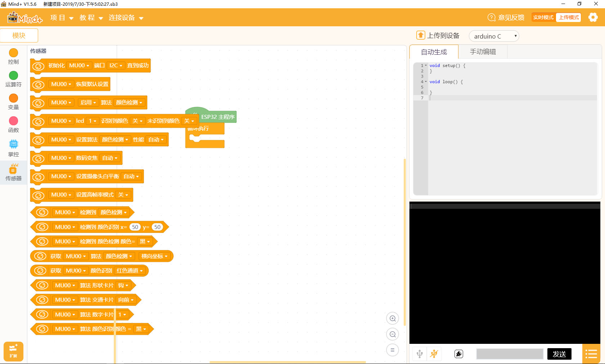Open the settings gear icon
The width and height of the screenshot is (605, 364).
[593, 17]
